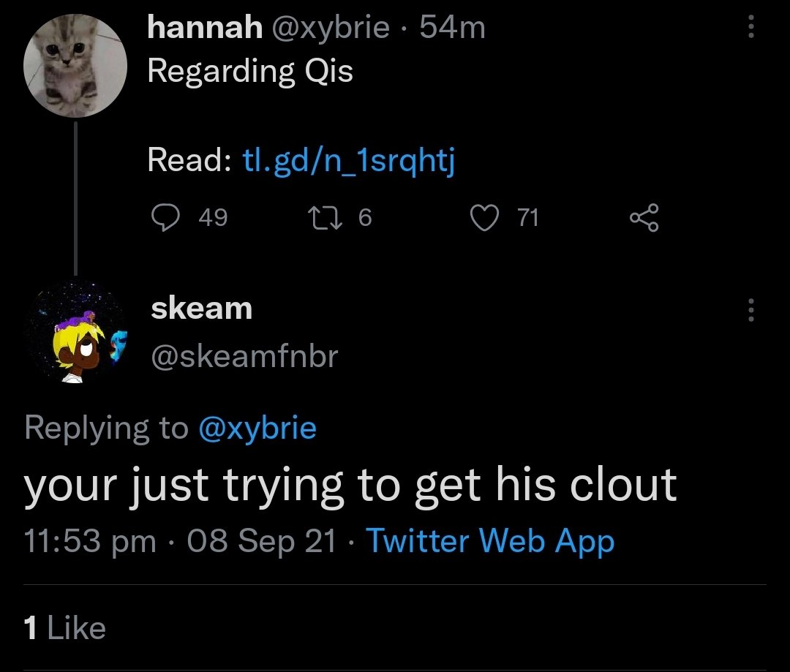This screenshot has height=672, width=790.
Task: Share hannah's tweet using the share icon
Action: [644, 218]
